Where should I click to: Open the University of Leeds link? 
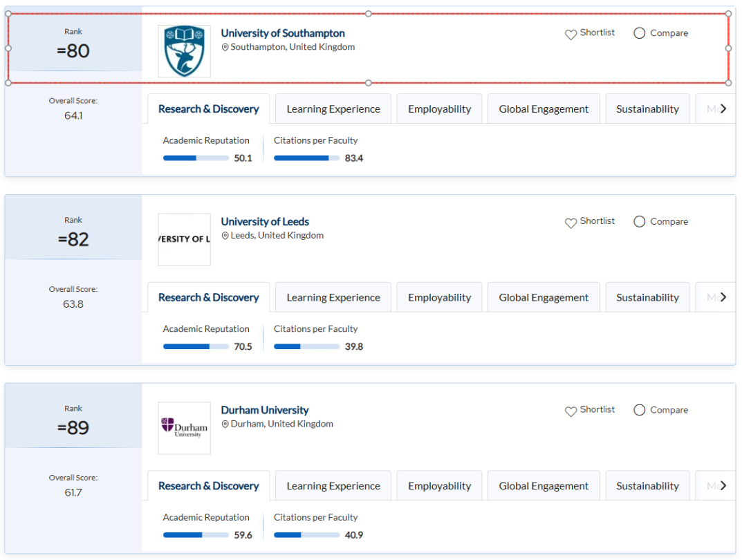[265, 221]
